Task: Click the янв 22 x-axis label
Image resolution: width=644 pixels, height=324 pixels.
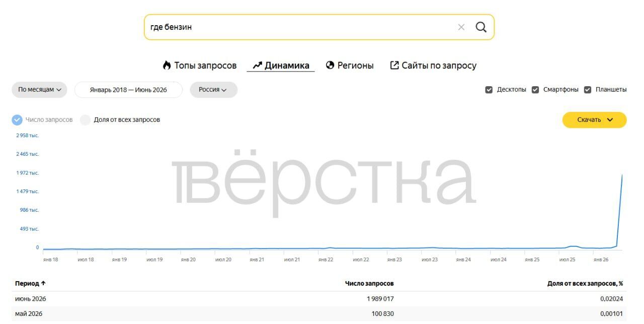Action: tap(326, 260)
